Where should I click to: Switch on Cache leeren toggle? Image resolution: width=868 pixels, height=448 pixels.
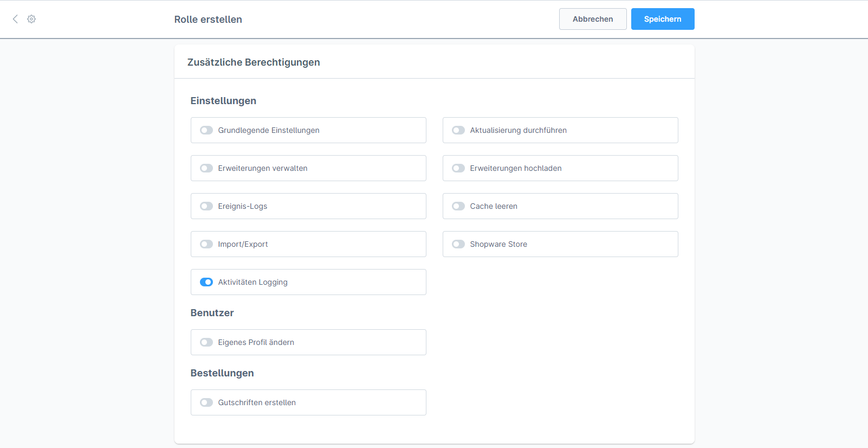458,206
